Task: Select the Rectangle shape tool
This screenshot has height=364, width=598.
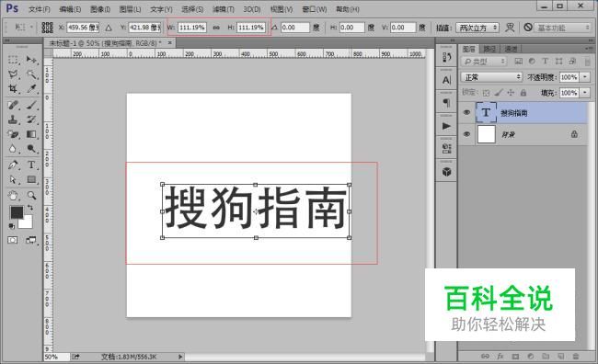Action: [31, 179]
